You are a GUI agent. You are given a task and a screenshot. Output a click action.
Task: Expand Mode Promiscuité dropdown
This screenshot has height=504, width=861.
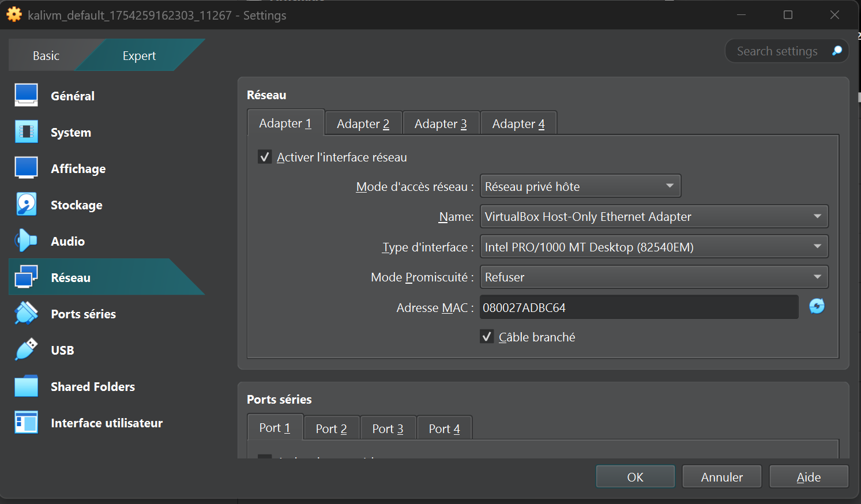pyautogui.click(x=653, y=277)
